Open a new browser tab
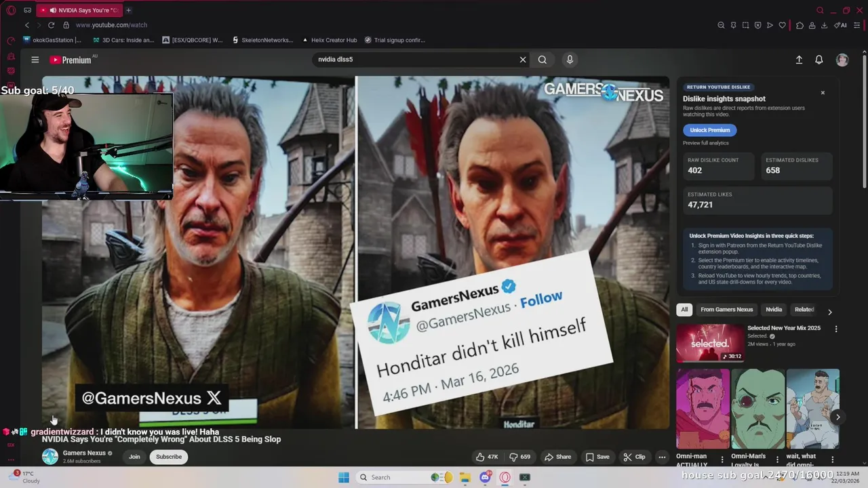The image size is (868, 488). pyautogui.click(x=128, y=10)
